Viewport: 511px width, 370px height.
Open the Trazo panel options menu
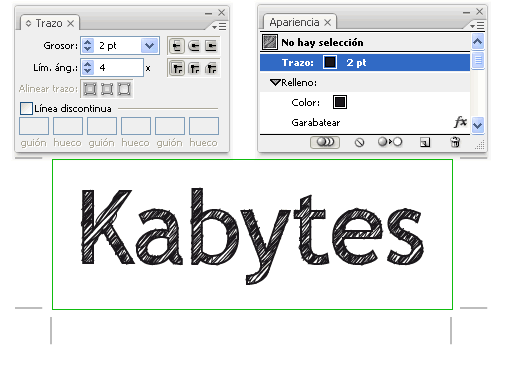[x=219, y=26]
